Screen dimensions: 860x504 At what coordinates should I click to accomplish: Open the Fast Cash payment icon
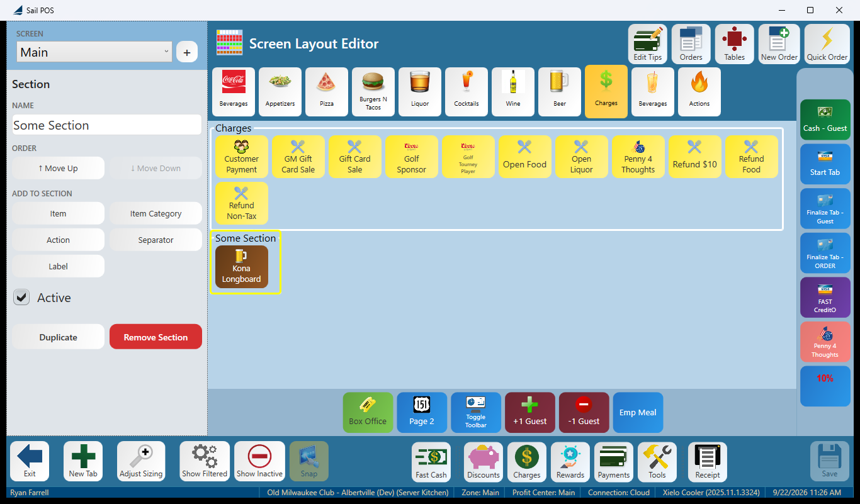[x=431, y=462]
